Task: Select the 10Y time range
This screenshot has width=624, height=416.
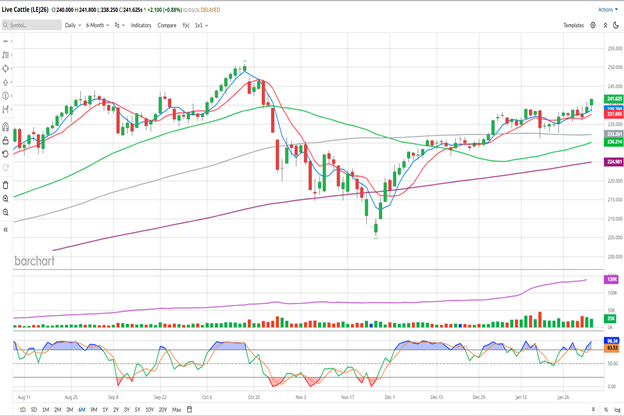Action: pyautogui.click(x=149, y=409)
